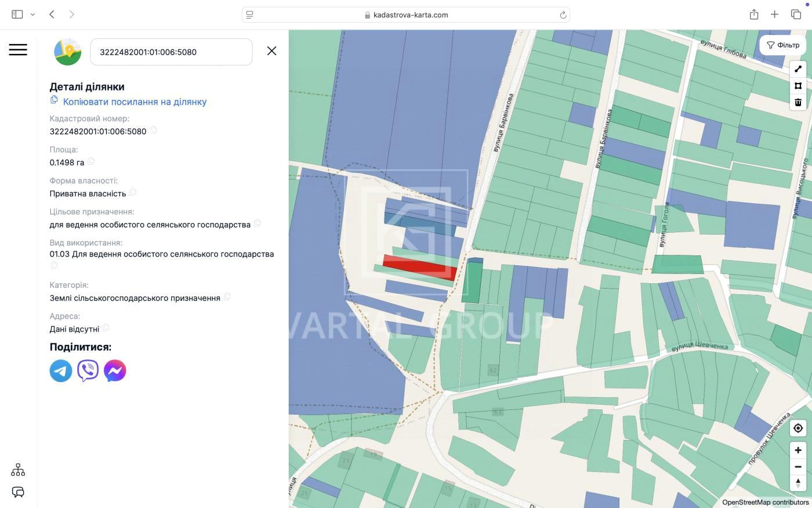The width and height of the screenshot is (812, 508).
Task: Expand Safari sidebar options chevron
Action: click(x=32, y=15)
